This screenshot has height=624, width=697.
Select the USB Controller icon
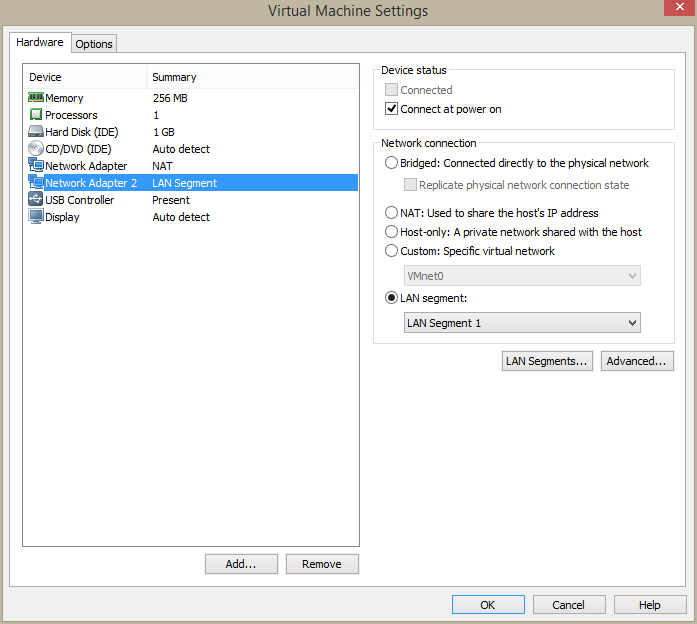pyautogui.click(x=36, y=200)
